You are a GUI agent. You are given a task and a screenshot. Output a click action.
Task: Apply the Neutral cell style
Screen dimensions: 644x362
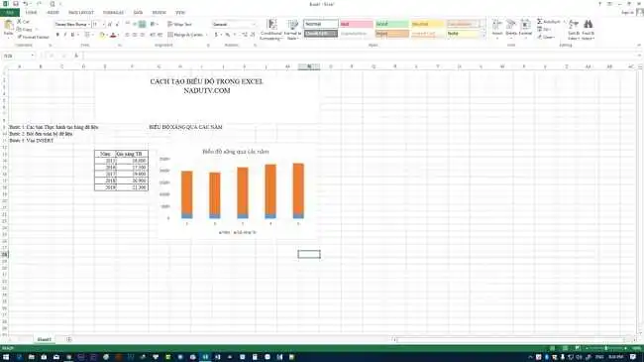click(x=428, y=24)
